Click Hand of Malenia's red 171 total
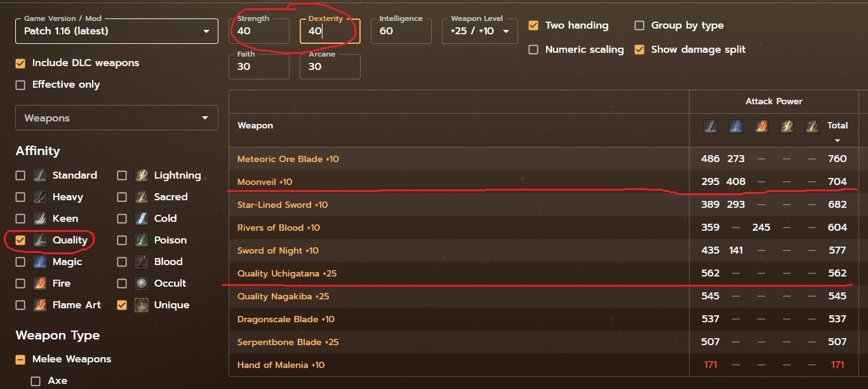This screenshot has height=389, width=868. pos(838,365)
